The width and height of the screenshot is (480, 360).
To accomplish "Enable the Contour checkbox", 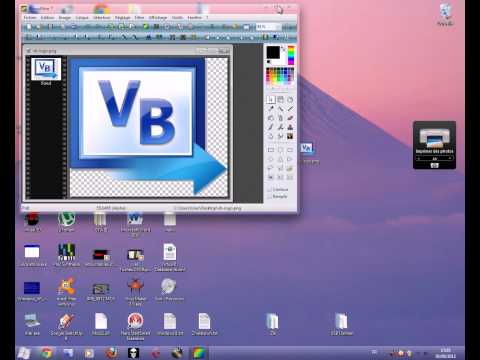I will coord(269,189).
